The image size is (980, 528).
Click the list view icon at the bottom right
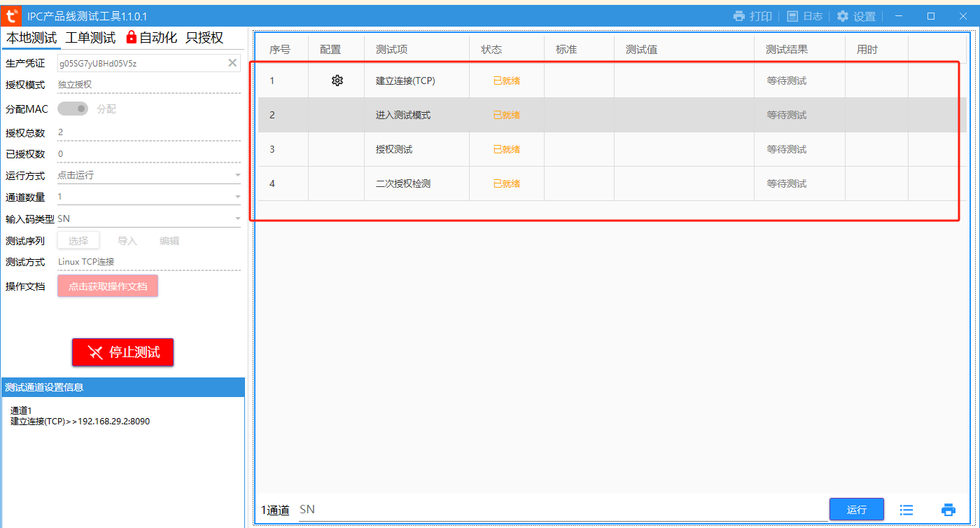906,510
